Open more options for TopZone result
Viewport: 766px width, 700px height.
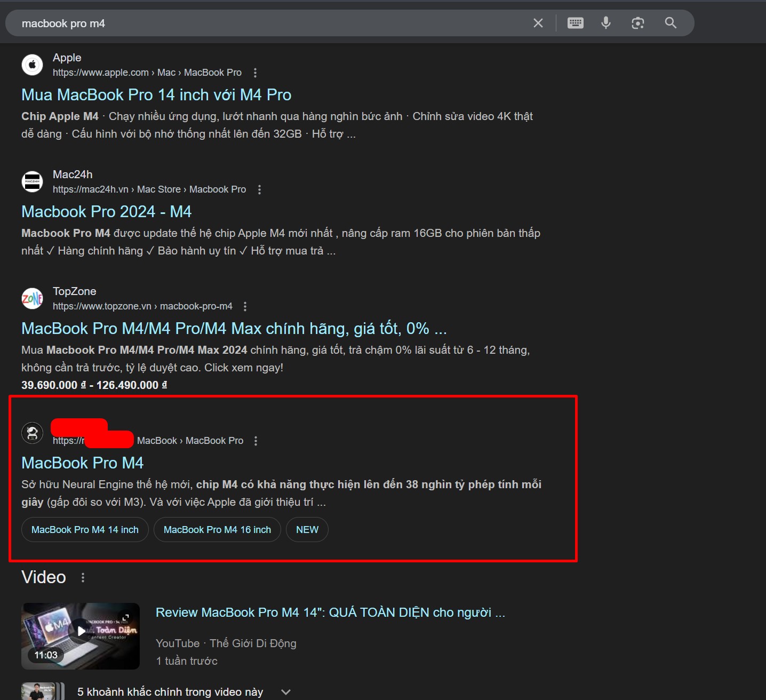[x=245, y=306]
